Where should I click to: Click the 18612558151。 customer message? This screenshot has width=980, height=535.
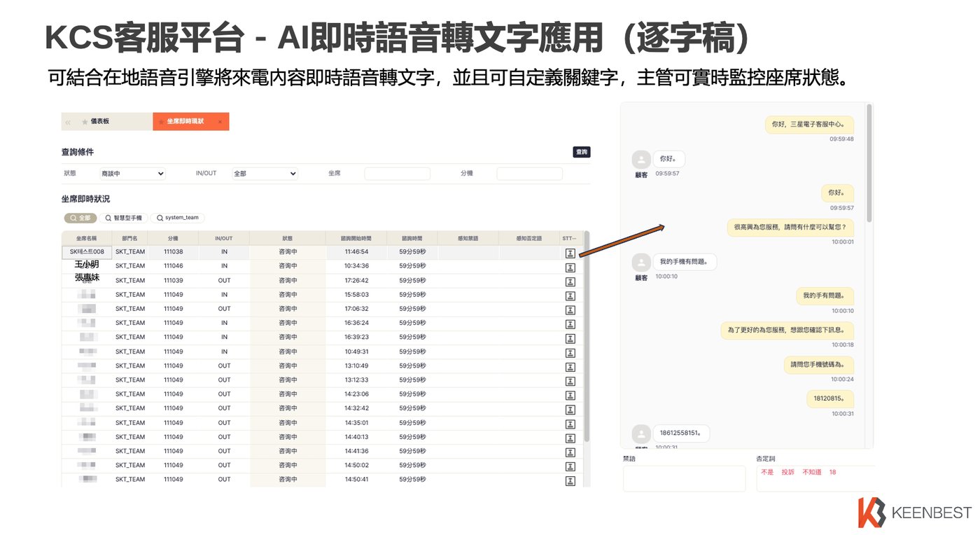(681, 433)
